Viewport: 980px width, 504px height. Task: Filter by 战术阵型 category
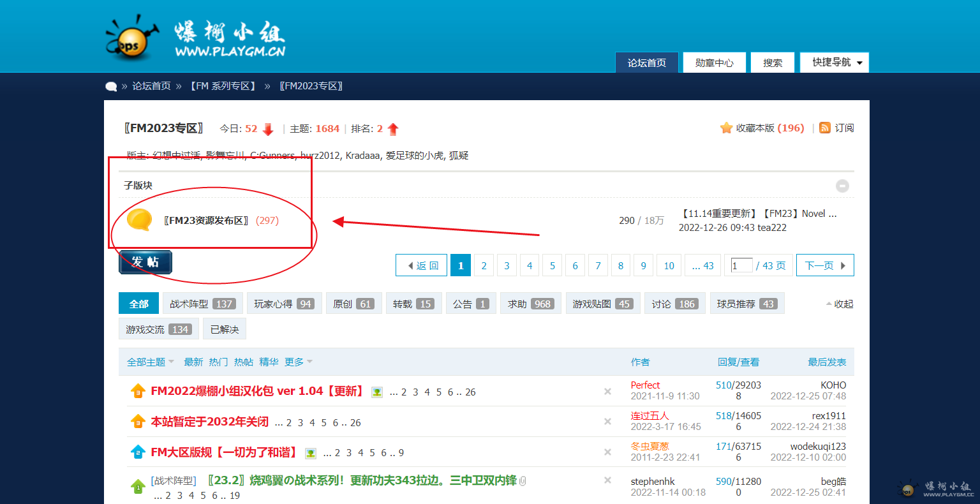click(203, 304)
